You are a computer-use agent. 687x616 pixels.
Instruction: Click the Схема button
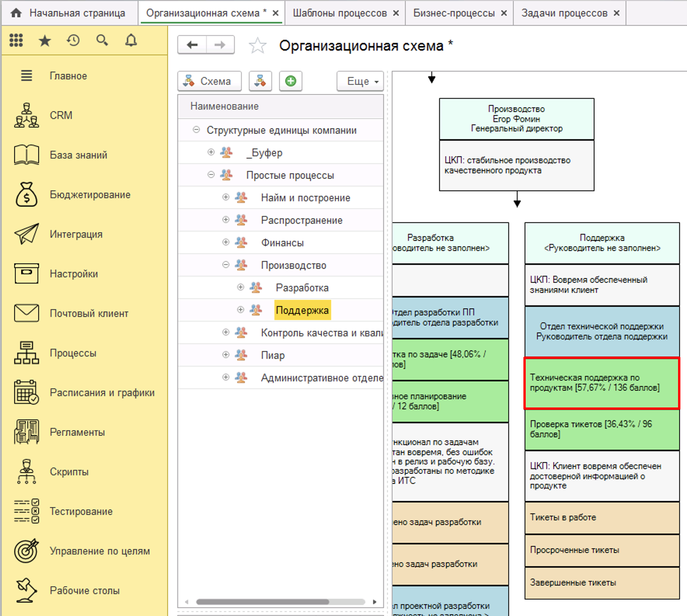(x=209, y=81)
